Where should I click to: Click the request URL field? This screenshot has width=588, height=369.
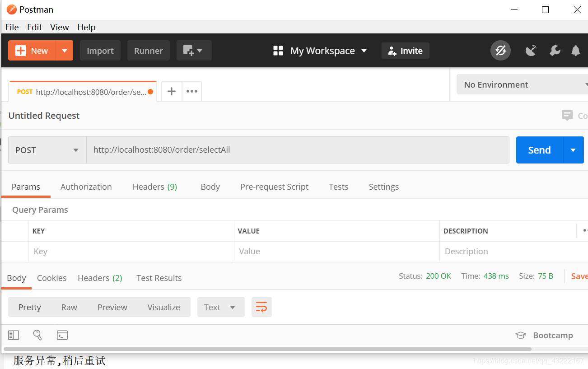298,150
